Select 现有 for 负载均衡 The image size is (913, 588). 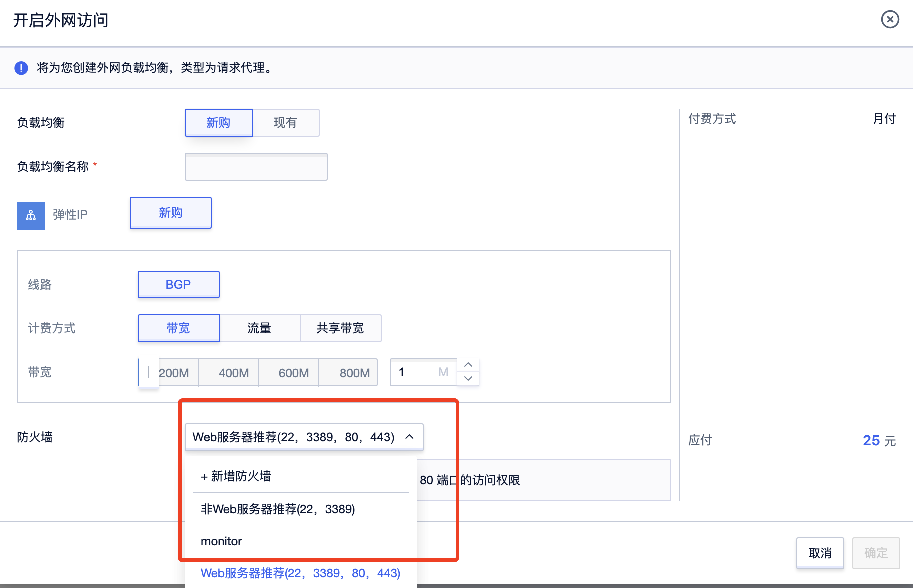285,123
